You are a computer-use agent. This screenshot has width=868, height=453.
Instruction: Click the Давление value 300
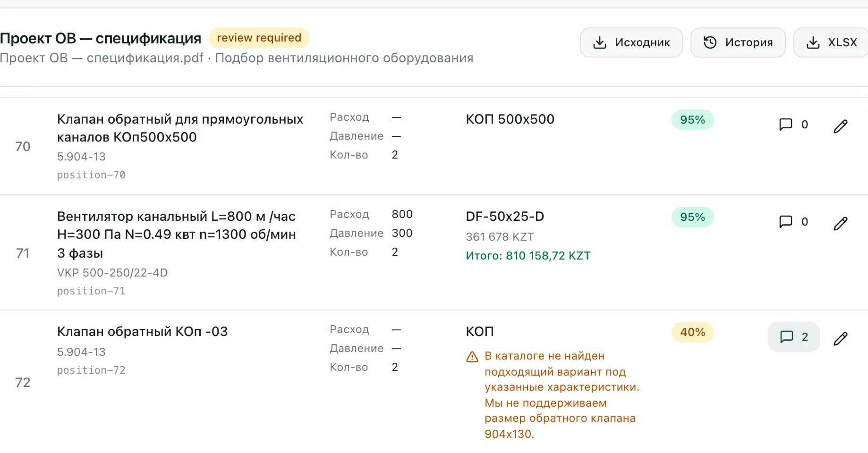[x=402, y=233]
